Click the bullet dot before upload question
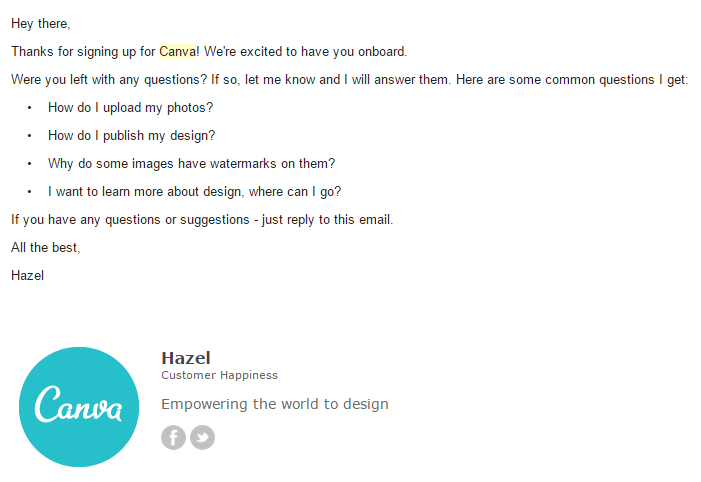 coord(30,108)
